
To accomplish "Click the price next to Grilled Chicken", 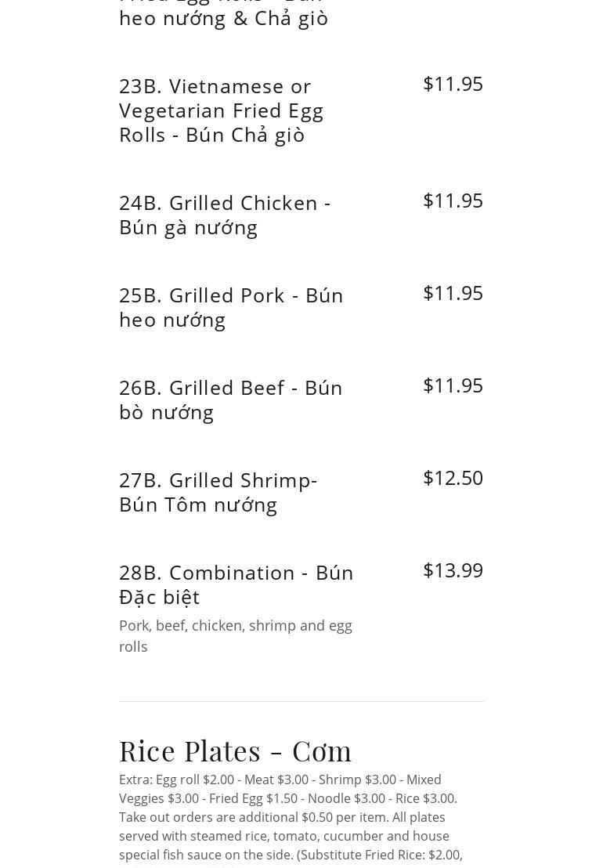I will 453,201.
